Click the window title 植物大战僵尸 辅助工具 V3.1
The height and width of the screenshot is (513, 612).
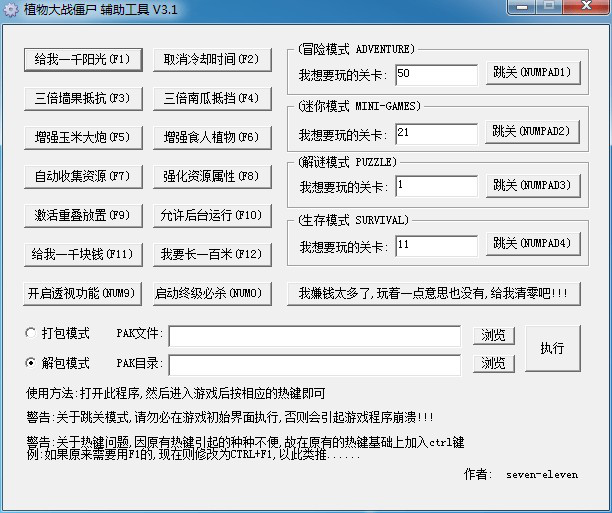pos(101,9)
